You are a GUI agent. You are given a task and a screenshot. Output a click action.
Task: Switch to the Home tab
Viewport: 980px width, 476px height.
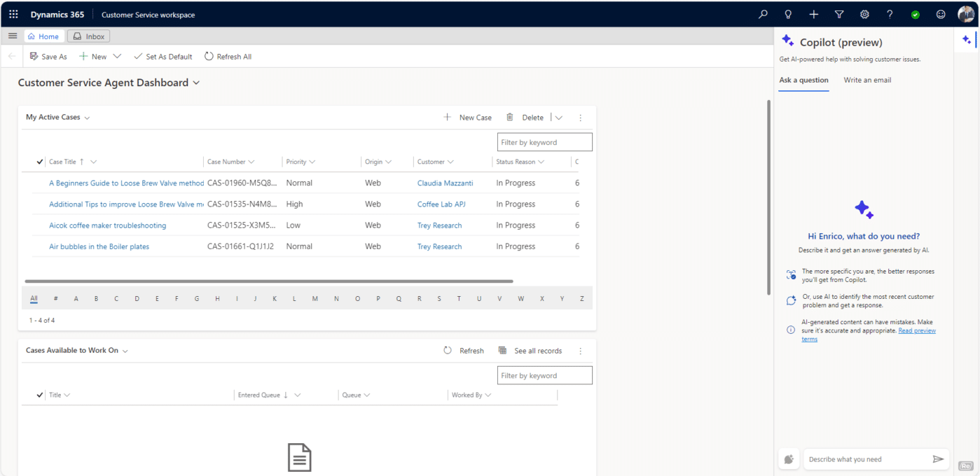point(43,36)
